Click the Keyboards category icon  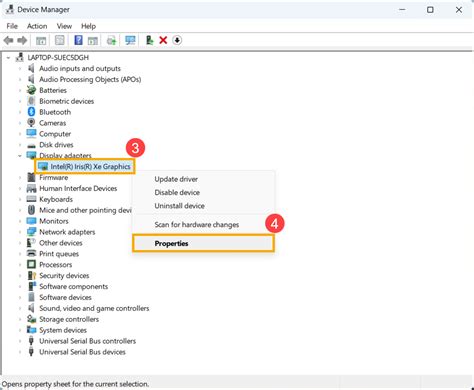[x=31, y=199]
